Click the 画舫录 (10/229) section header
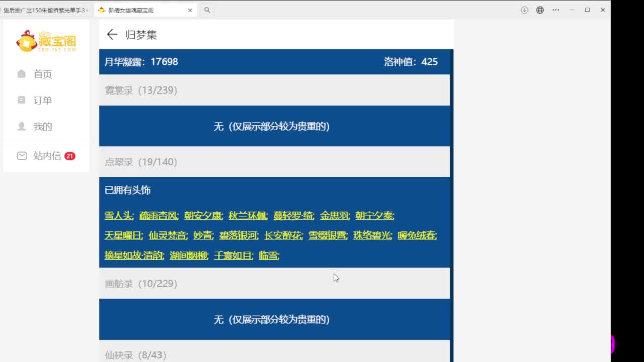644x362 pixels. (x=274, y=284)
